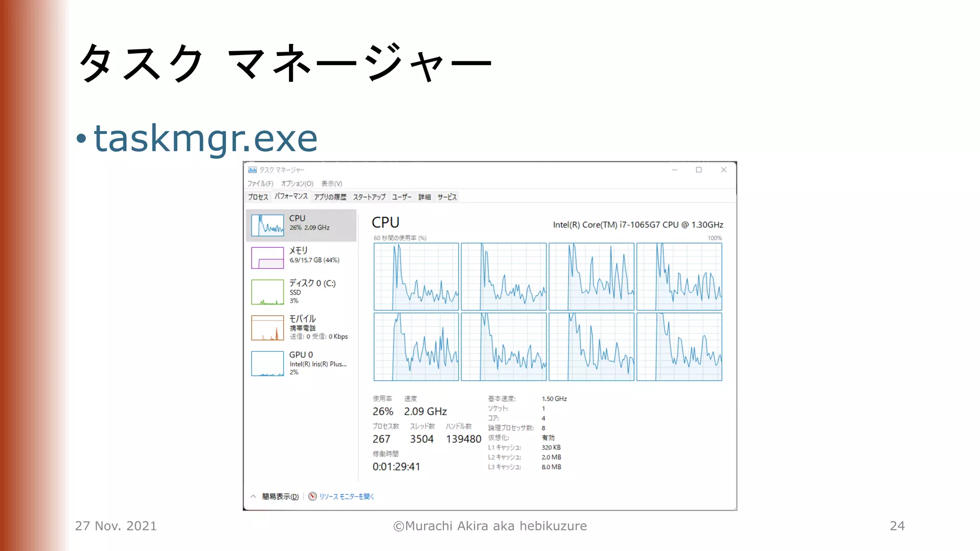Select the CPU 26% 2.09 GHz entry

coord(301,225)
